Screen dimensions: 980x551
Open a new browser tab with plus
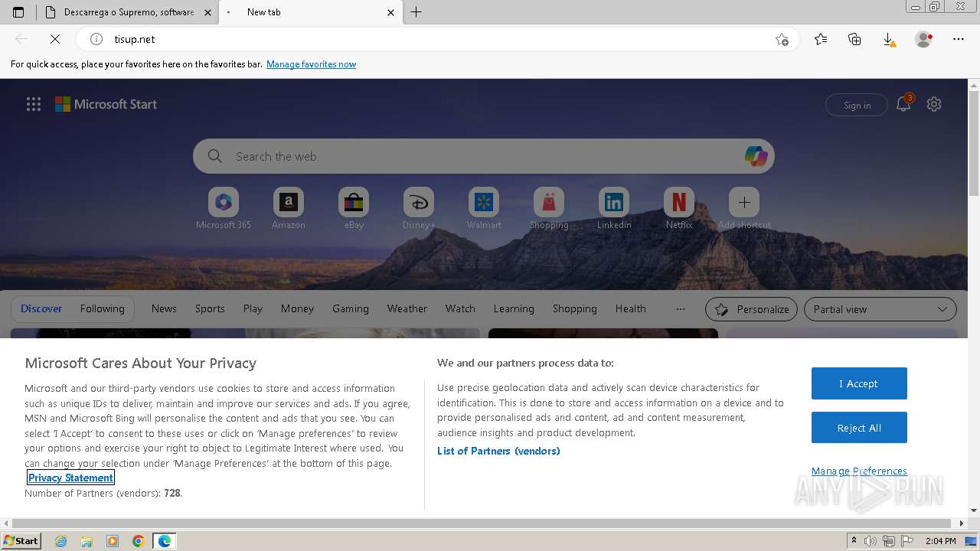[416, 12]
